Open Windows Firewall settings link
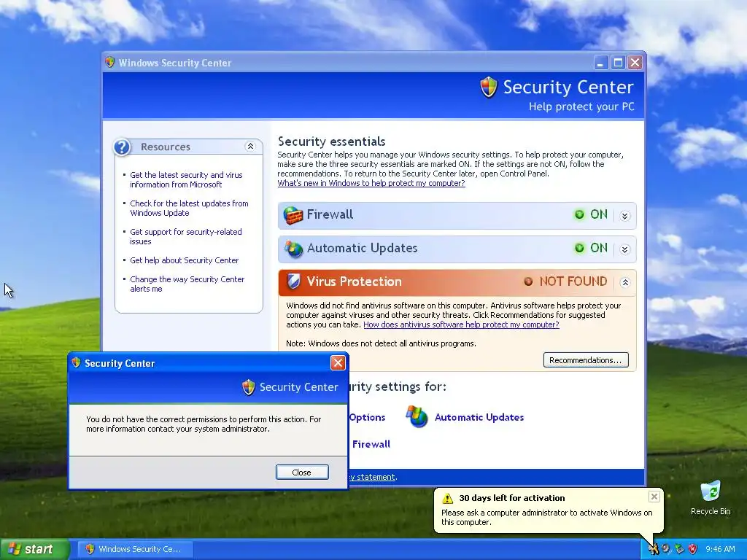 tap(370, 444)
